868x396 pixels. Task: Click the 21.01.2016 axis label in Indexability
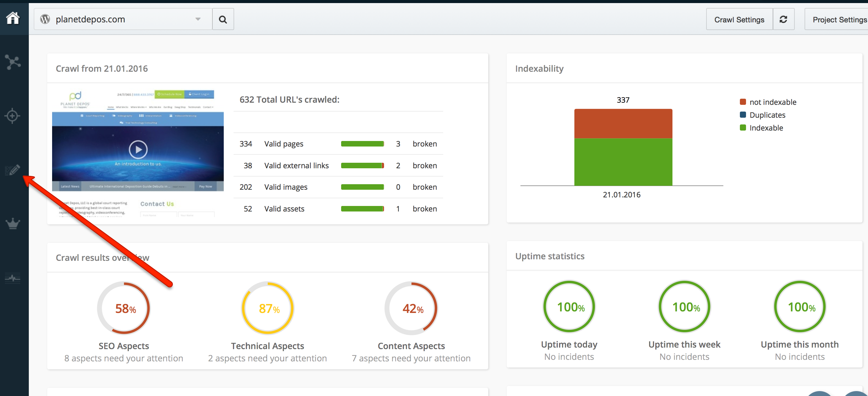click(622, 194)
